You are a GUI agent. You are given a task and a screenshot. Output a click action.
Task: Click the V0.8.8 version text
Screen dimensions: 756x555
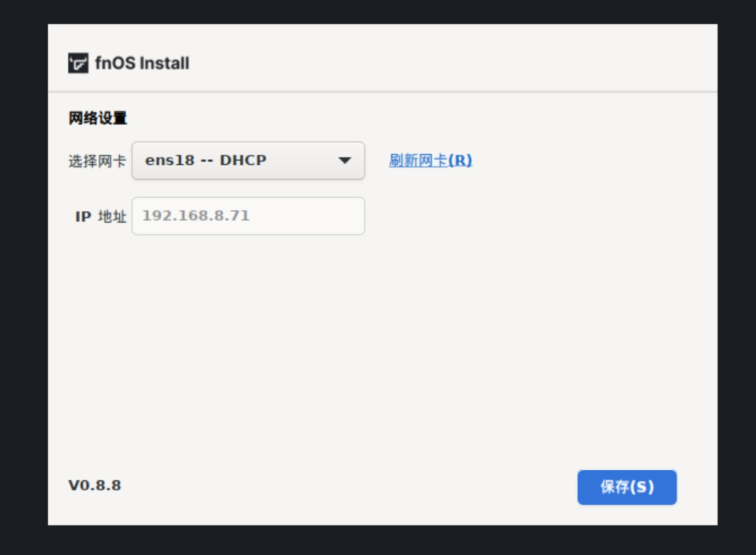tap(95, 485)
